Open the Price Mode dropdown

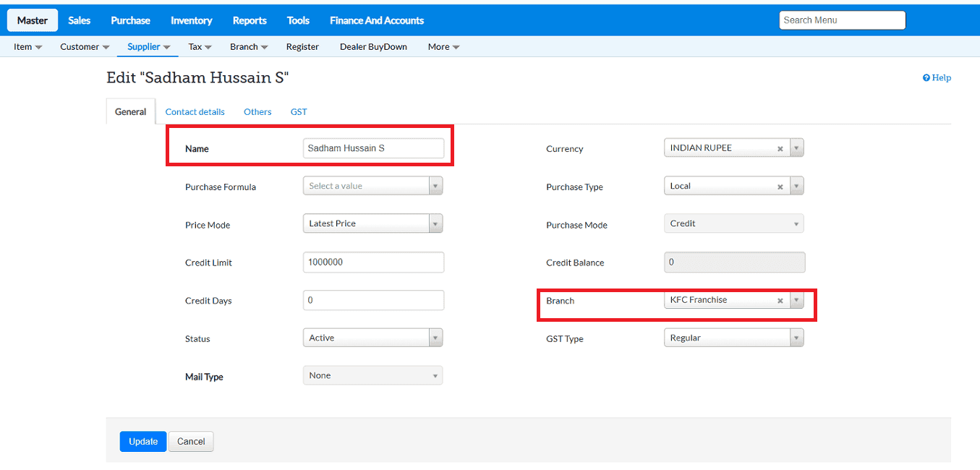(x=435, y=224)
